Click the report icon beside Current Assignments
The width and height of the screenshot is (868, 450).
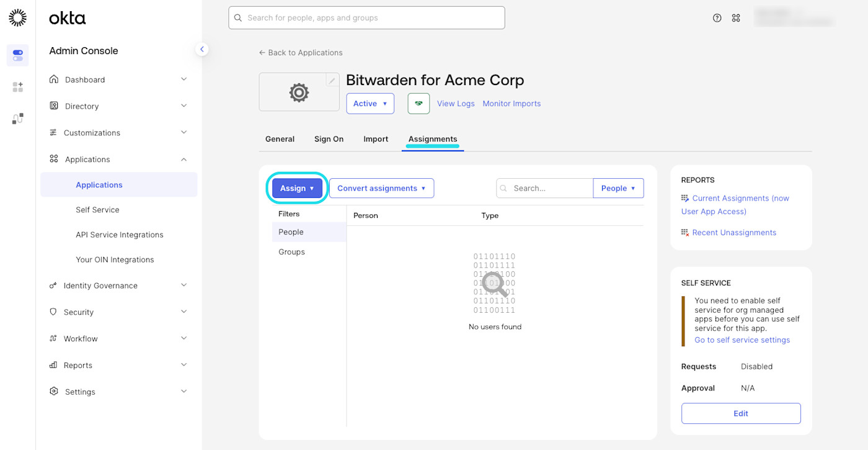684,198
